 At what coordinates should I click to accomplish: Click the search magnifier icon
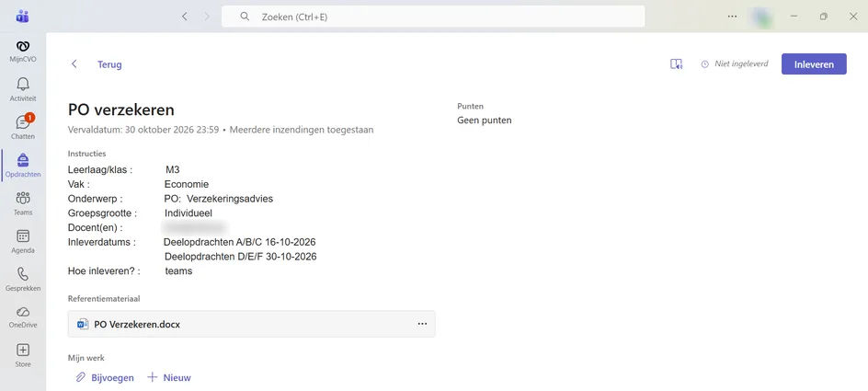click(245, 17)
